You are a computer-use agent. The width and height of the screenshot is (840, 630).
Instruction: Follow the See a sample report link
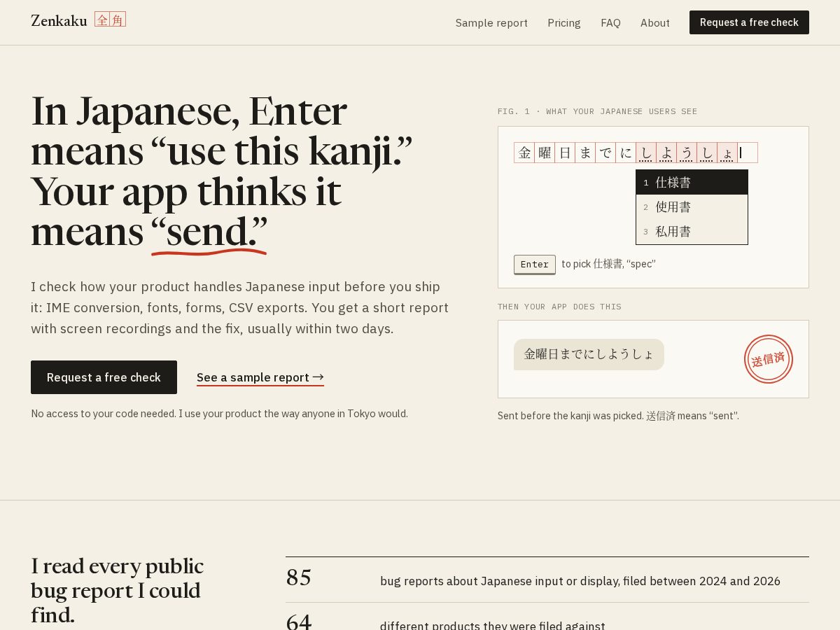(x=260, y=378)
